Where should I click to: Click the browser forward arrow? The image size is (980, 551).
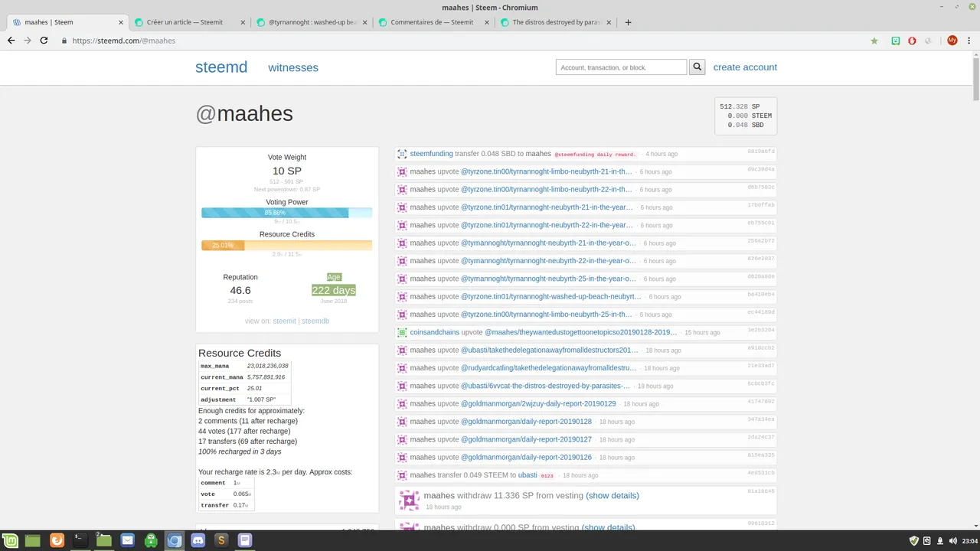(x=28, y=41)
